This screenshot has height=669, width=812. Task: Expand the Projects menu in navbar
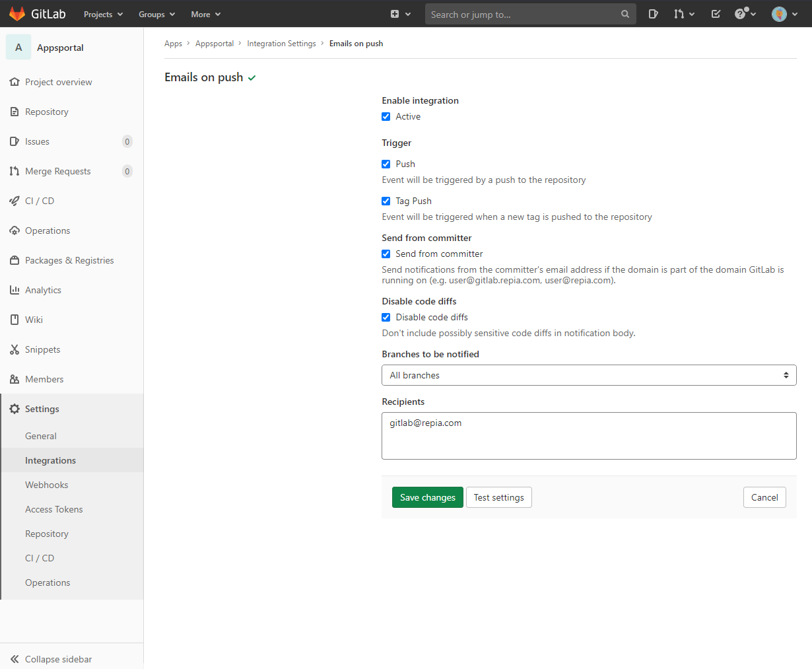(x=103, y=14)
